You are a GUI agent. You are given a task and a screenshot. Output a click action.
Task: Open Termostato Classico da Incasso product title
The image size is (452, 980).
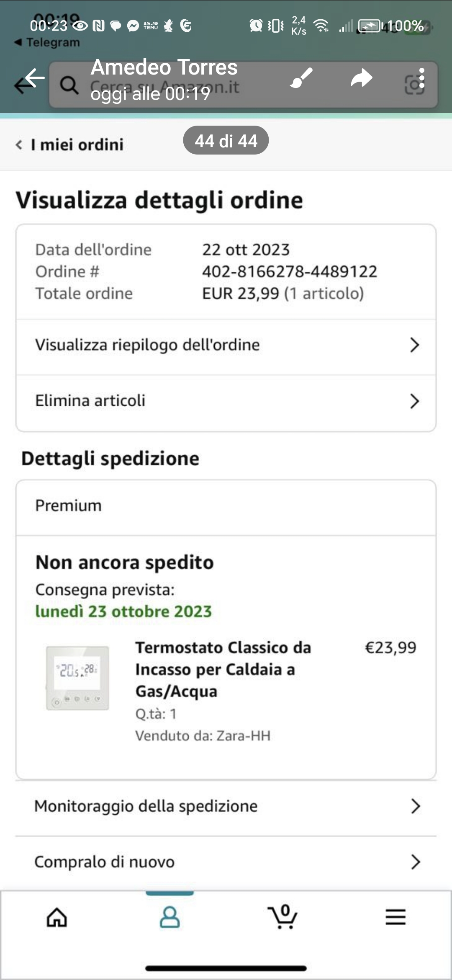[x=223, y=669]
